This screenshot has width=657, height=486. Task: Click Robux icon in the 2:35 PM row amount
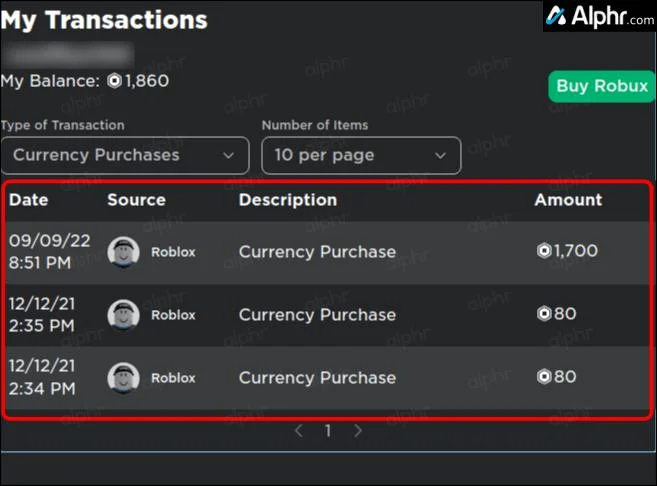(x=543, y=314)
